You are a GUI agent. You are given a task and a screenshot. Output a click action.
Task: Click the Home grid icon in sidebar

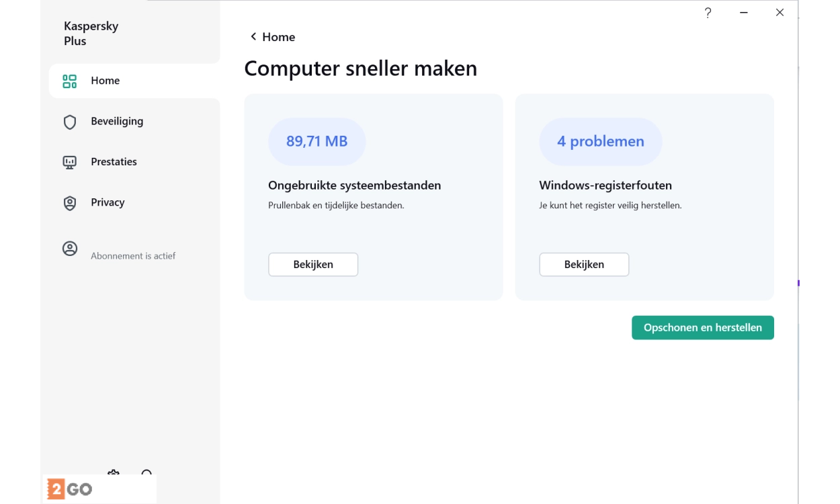(x=70, y=81)
